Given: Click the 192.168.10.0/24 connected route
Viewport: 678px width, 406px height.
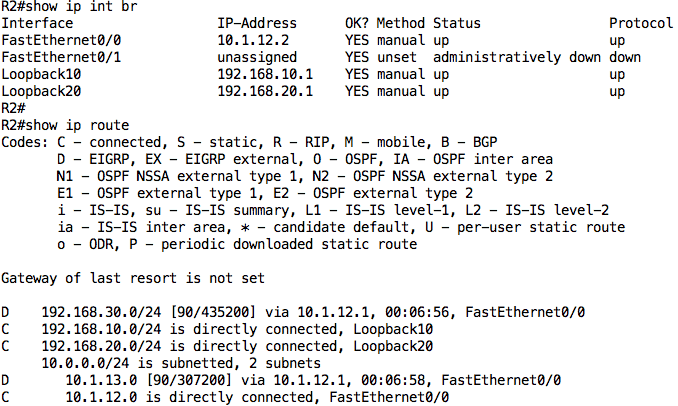Looking at the screenshot, I should coord(217,329).
